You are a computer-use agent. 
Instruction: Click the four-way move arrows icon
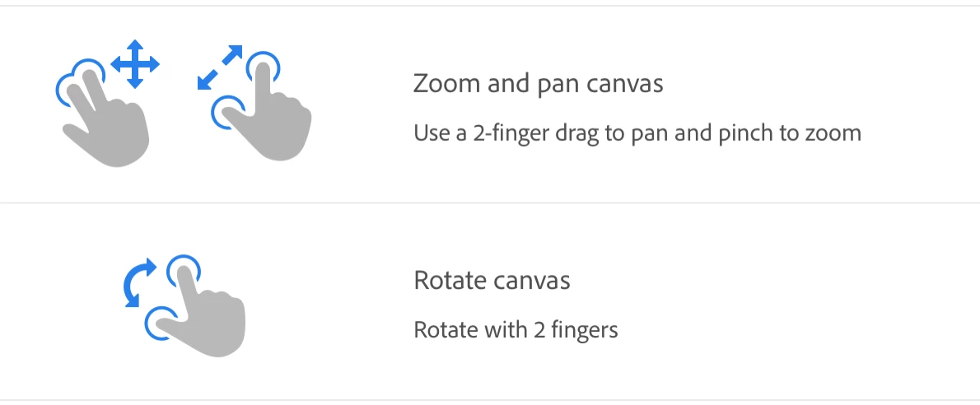tap(135, 63)
